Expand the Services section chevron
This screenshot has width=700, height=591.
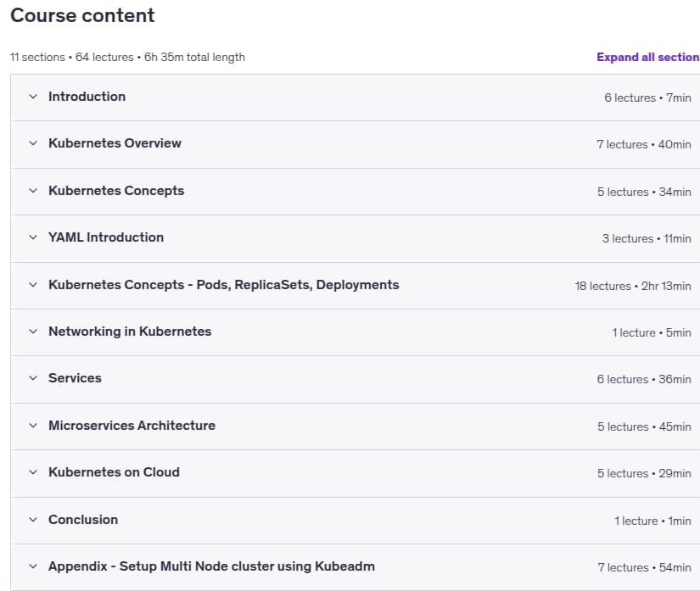(x=33, y=378)
